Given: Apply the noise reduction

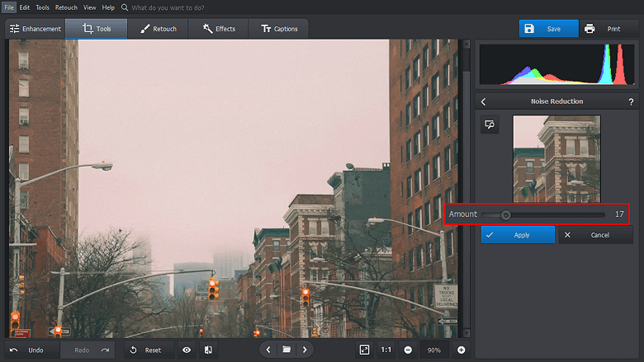Looking at the screenshot, I should pos(518,235).
